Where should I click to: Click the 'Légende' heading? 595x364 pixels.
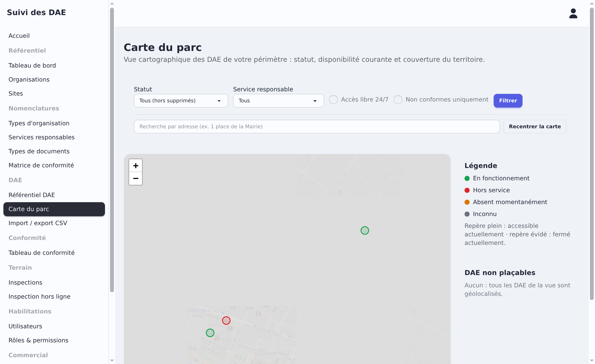click(x=480, y=166)
